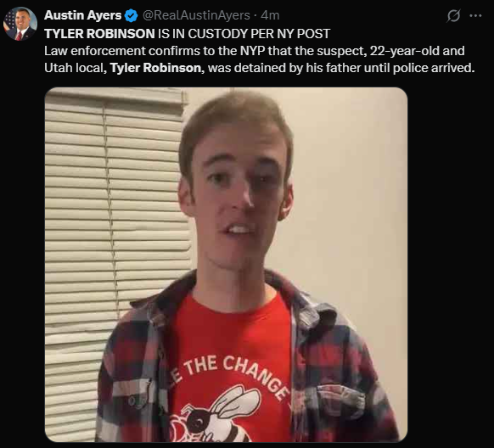Open the @RealAustinAyers handle link
Image resolution: width=494 pixels, height=448 pixels.
196,15
